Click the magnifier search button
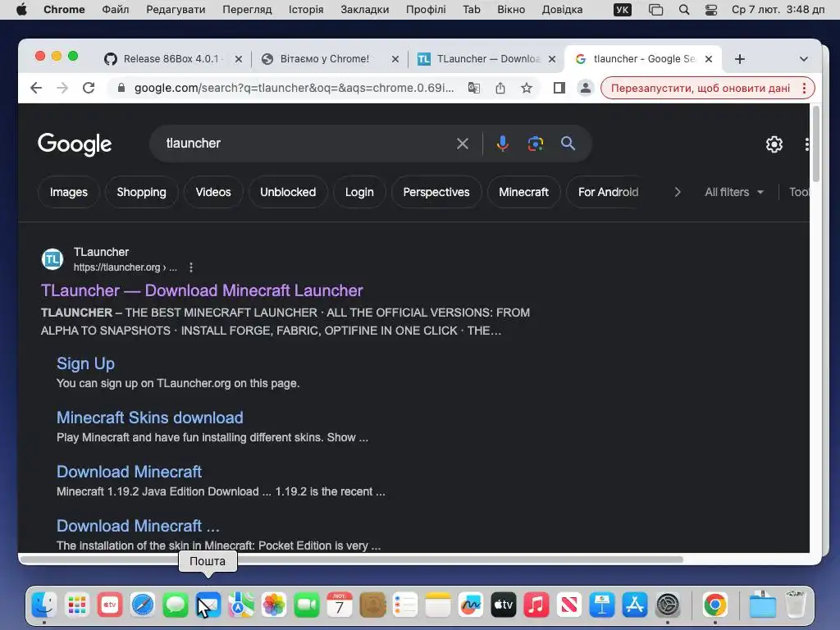This screenshot has width=840, height=630. 568,144
